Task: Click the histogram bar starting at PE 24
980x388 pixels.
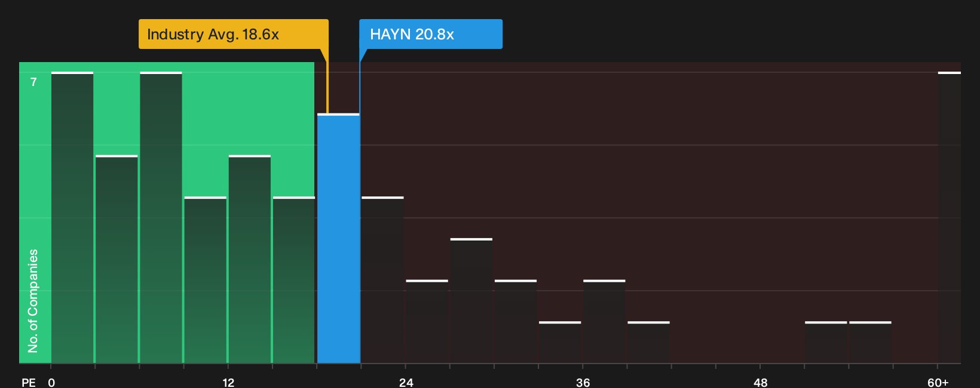Action: [427, 321]
